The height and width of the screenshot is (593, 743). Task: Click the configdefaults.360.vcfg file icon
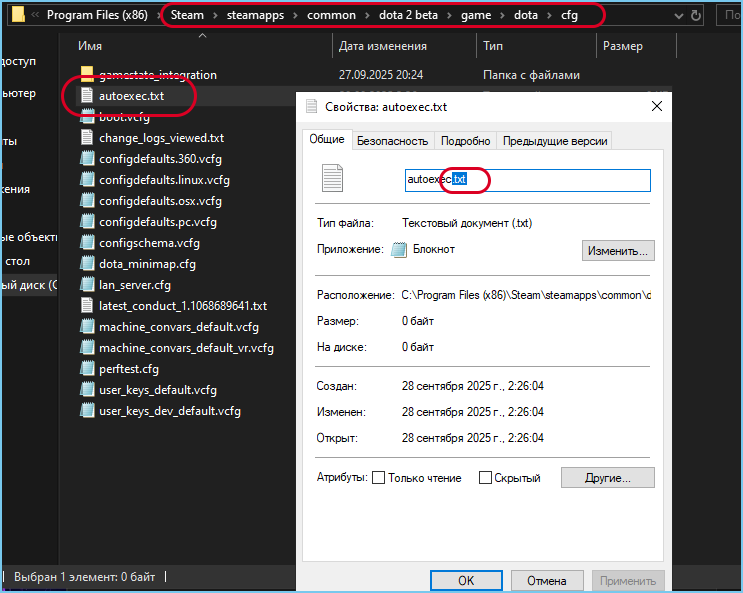click(x=87, y=158)
